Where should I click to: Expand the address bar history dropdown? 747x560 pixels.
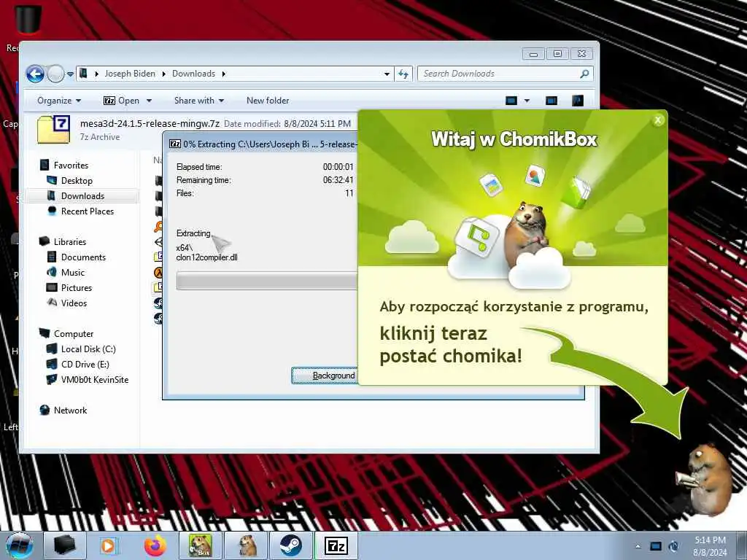point(387,74)
